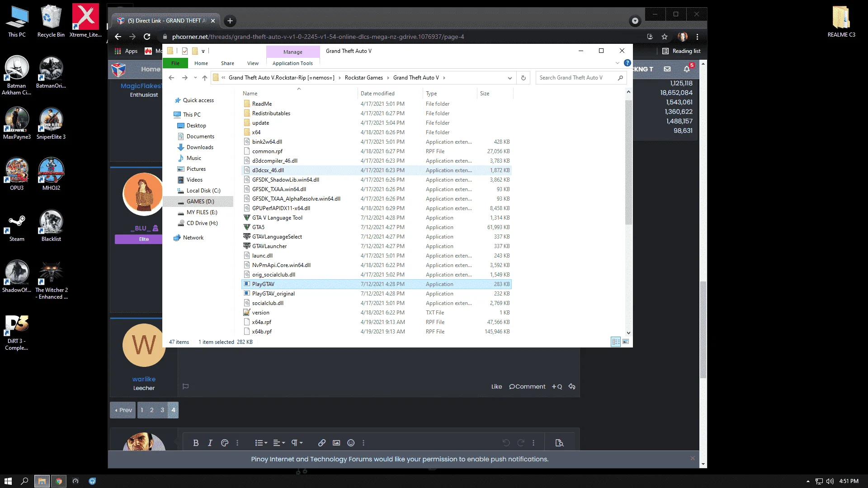This screenshot has width=868, height=488.
Task: Insert image in forum editor
Action: [x=336, y=443]
